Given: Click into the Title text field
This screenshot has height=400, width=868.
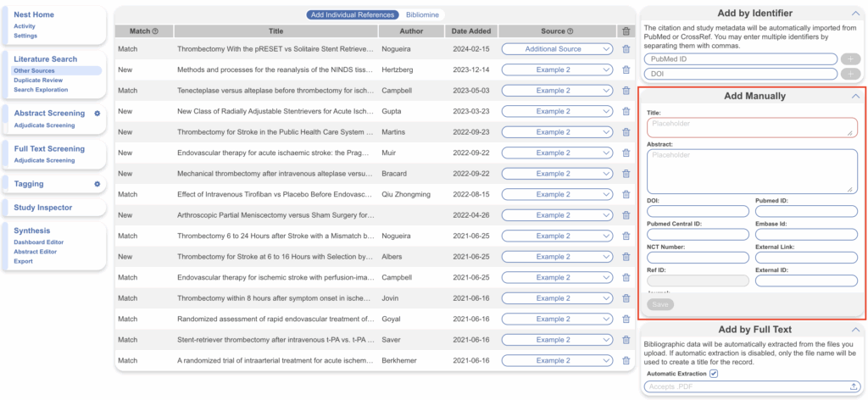Looking at the screenshot, I should [x=752, y=127].
